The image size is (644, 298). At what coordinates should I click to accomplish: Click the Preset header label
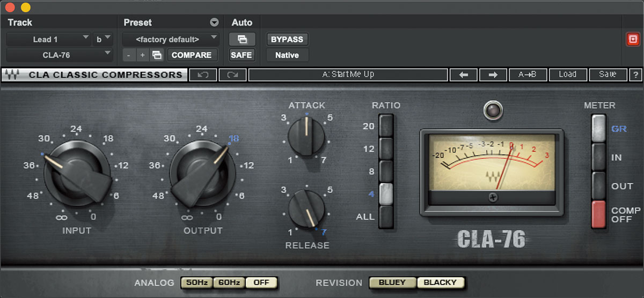137,23
